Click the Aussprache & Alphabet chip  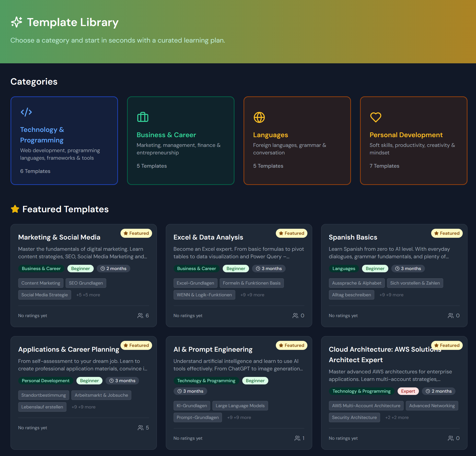point(357,283)
